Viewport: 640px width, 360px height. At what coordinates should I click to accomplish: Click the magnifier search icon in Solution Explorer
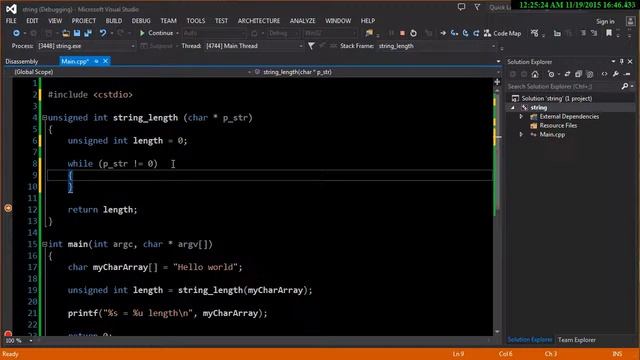pos(624,87)
